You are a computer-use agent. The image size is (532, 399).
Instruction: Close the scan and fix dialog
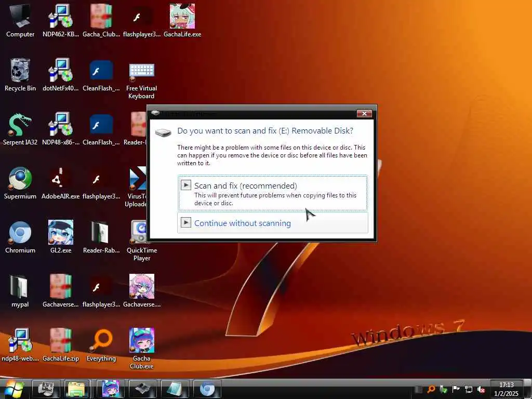coord(364,113)
